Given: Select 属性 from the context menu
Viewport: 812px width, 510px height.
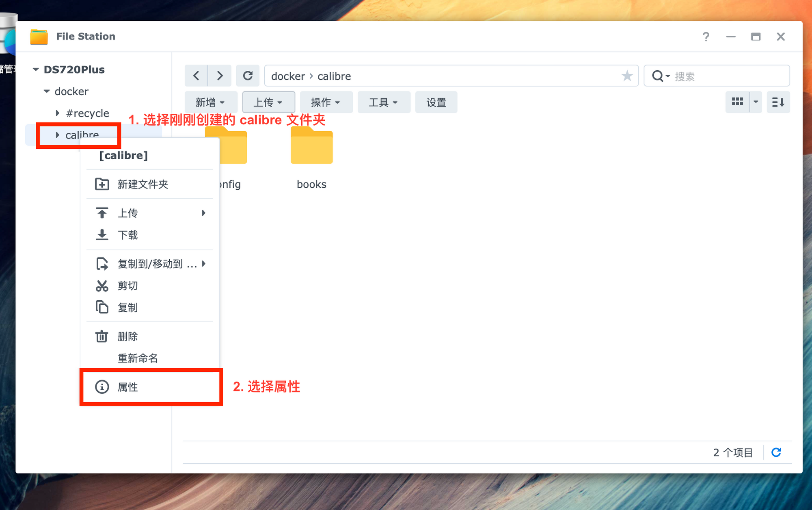Looking at the screenshot, I should click(128, 387).
